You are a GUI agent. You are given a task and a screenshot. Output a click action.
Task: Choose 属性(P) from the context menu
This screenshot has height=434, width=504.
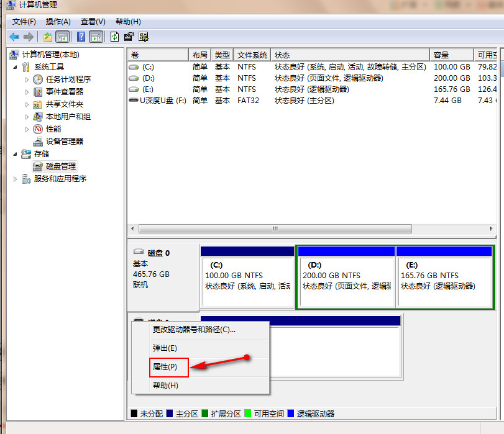tap(165, 367)
